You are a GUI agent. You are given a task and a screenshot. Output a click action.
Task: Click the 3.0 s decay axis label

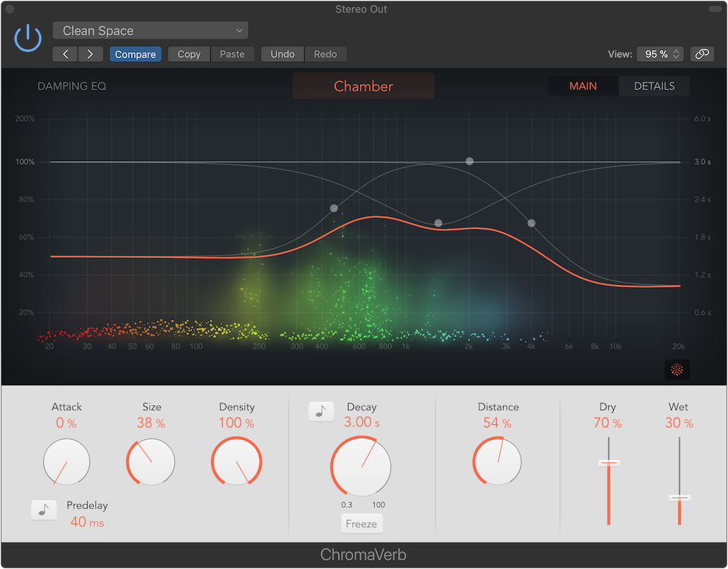click(702, 162)
